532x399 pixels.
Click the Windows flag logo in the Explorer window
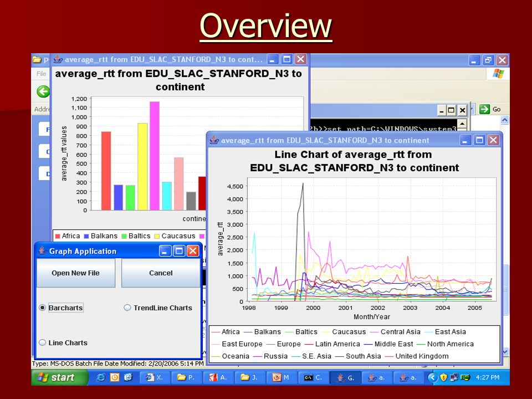(498, 74)
